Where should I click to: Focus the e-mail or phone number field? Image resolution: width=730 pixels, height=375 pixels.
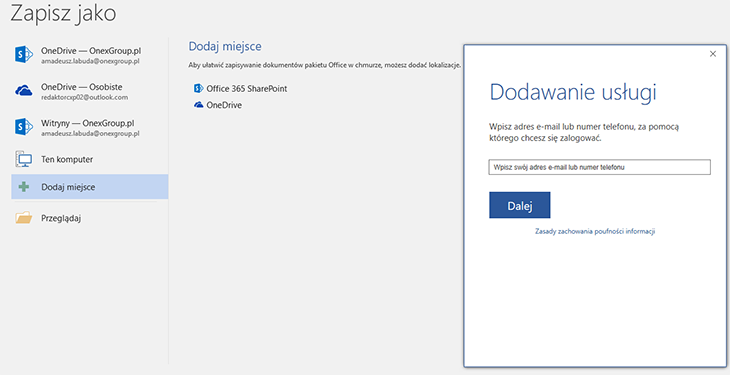(600, 167)
